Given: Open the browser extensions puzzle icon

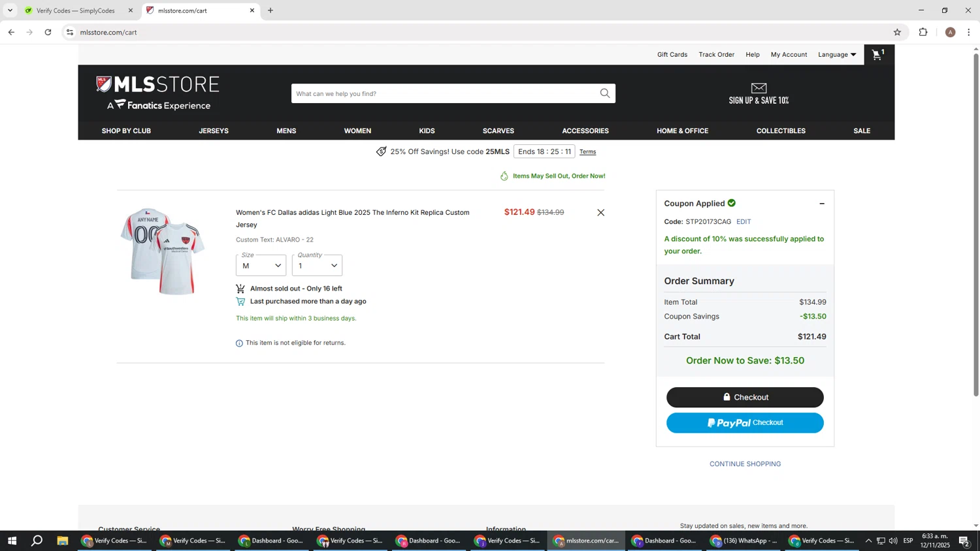Looking at the screenshot, I should tap(923, 32).
